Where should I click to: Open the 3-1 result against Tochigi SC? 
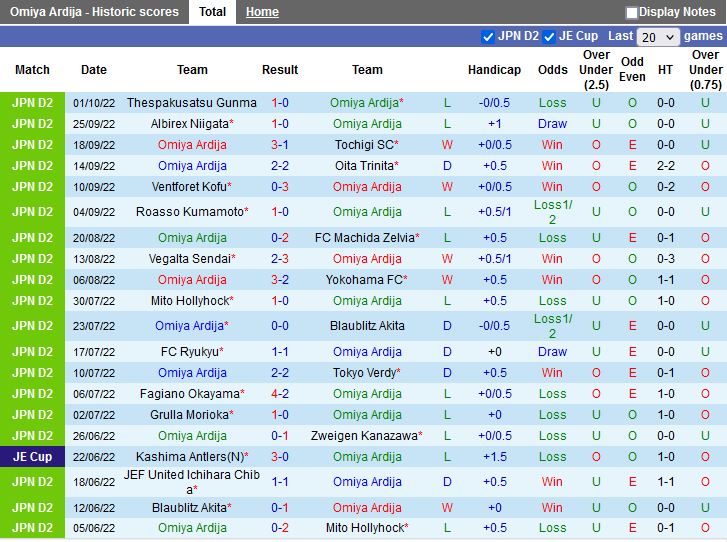pos(280,145)
